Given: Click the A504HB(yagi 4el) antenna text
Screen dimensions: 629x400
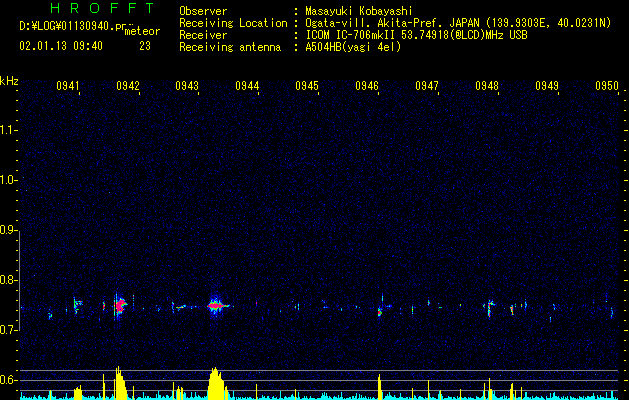Looking at the screenshot, I should coord(353,47).
